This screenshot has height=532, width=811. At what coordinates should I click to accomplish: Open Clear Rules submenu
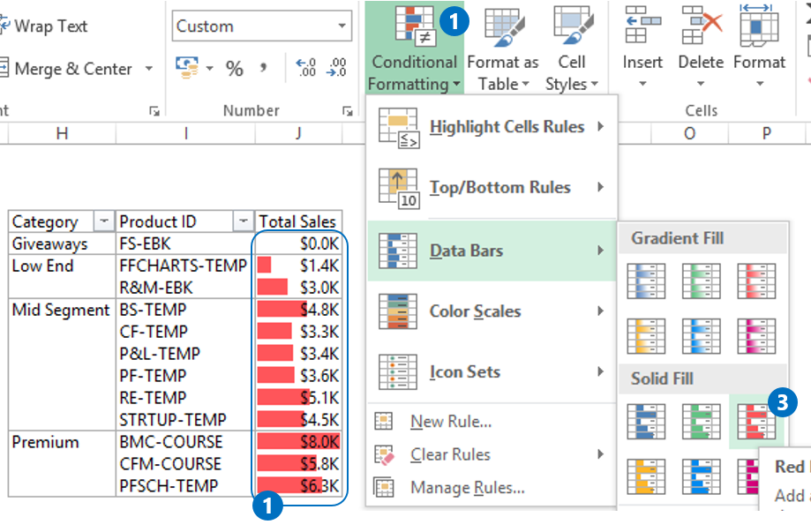tap(492, 454)
